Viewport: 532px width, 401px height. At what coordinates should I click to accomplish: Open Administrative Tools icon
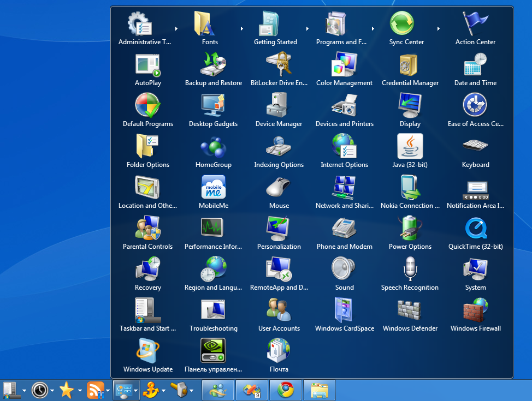point(140,23)
